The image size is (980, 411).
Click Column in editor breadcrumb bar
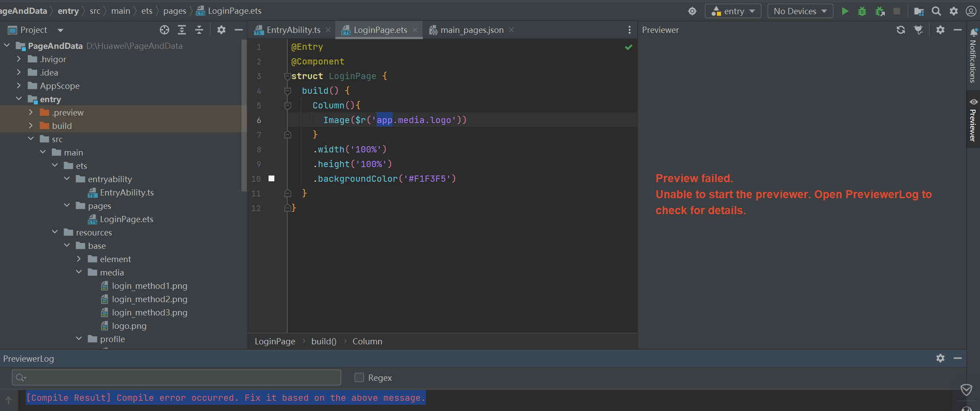tap(367, 341)
